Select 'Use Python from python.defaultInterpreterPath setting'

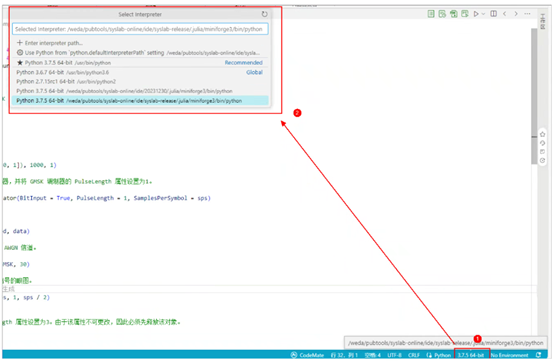pyautogui.click(x=140, y=53)
